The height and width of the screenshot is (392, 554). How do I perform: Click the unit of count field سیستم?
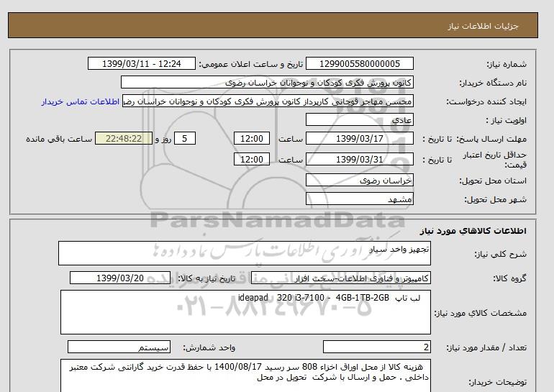119,347
